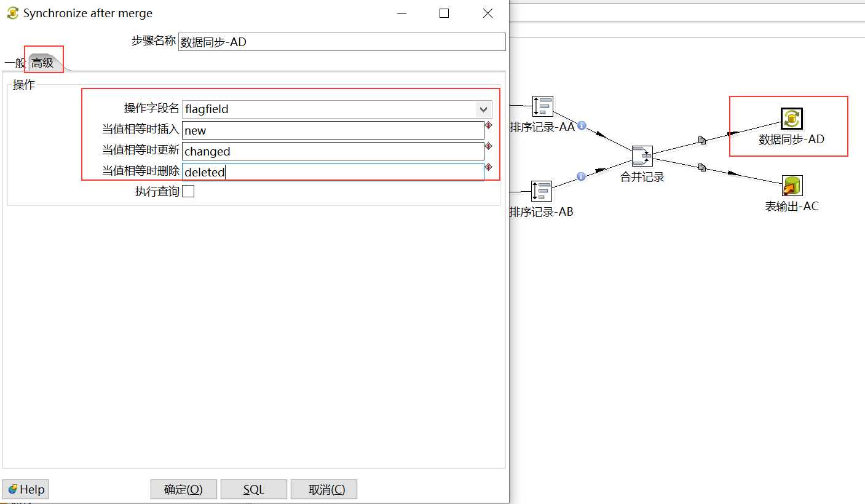Click info icon on hop from 排序记录-AA
865x504 pixels.
[582, 125]
